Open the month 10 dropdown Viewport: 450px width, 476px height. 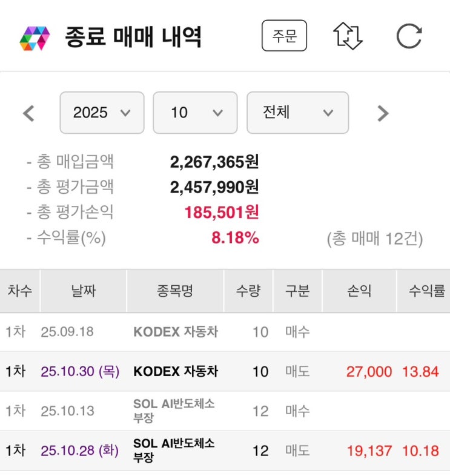pos(194,113)
